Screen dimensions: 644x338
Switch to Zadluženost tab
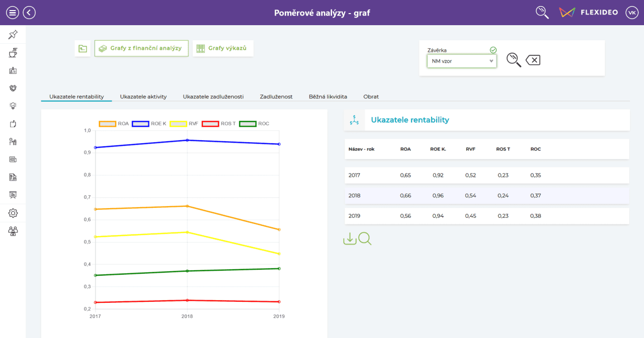tap(276, 96)
